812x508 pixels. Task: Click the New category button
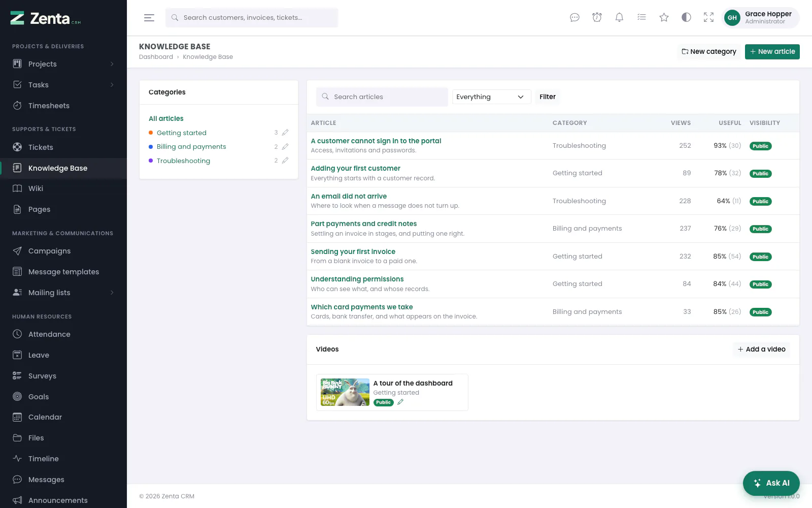(x=709, y=51)
